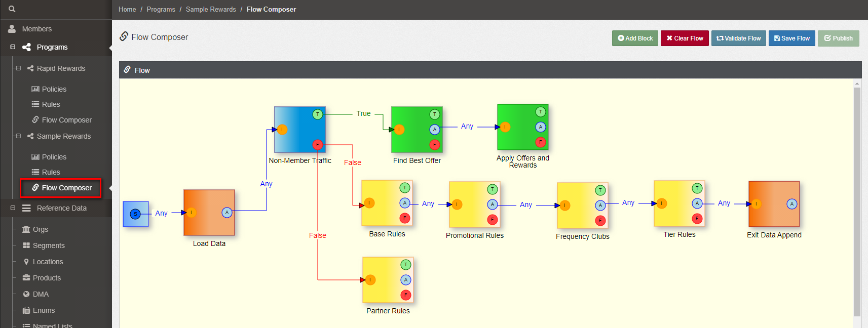
Task: Click the Validate Flow button
Action: (x=738, y=38)
